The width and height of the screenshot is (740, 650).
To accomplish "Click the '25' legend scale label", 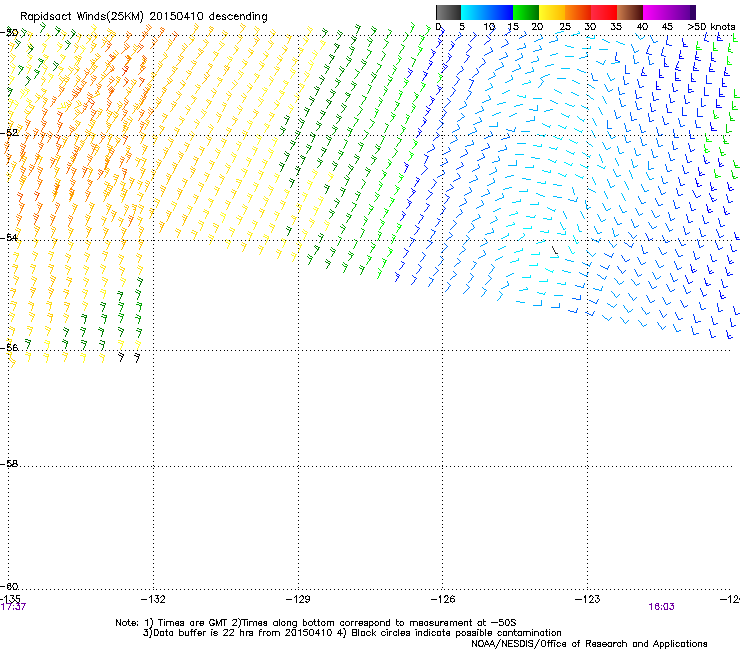I will point(565,27).
